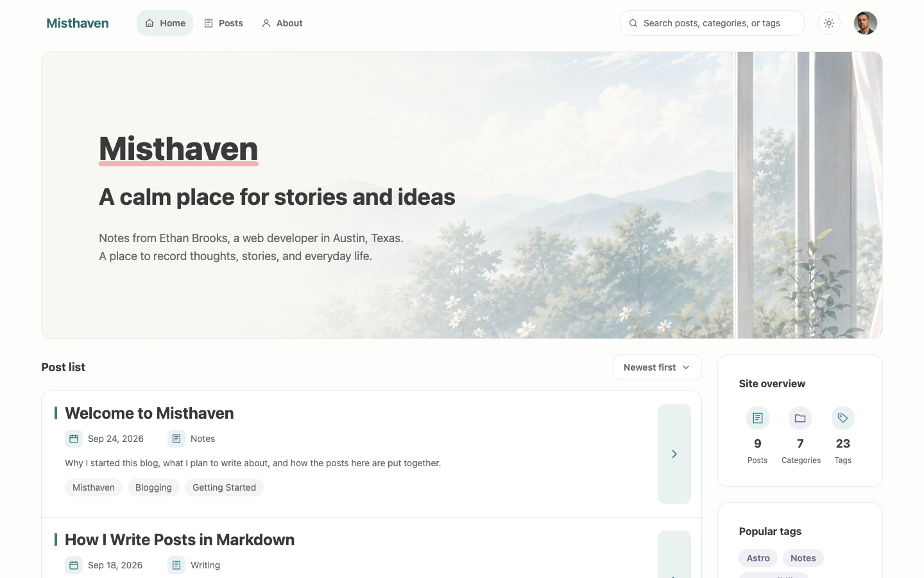Screen dimensions: 924x578
Task: Click the Posts document icon in navbar
Action: pyautogui.click(x=209, y=23)
